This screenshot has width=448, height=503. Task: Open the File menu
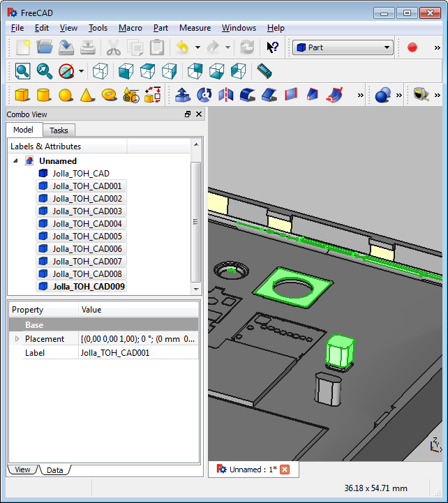pos(17,28)
